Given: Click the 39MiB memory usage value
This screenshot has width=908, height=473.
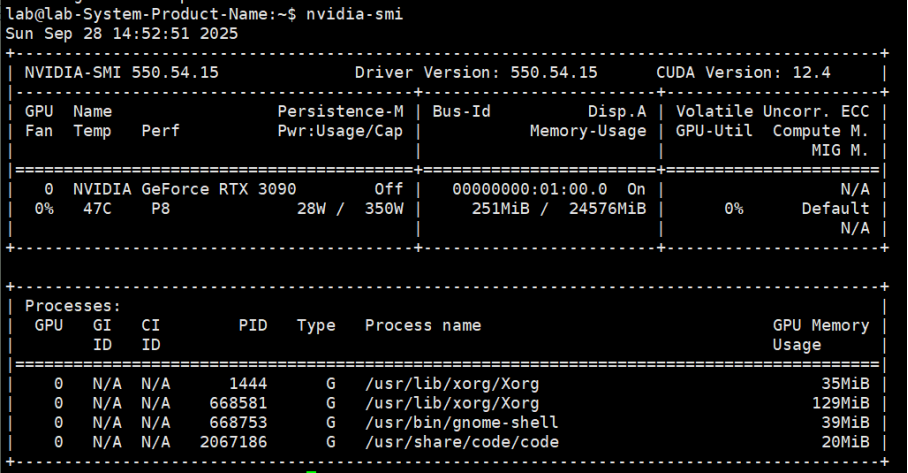Looking at the screenshot, I should point(845,423).
